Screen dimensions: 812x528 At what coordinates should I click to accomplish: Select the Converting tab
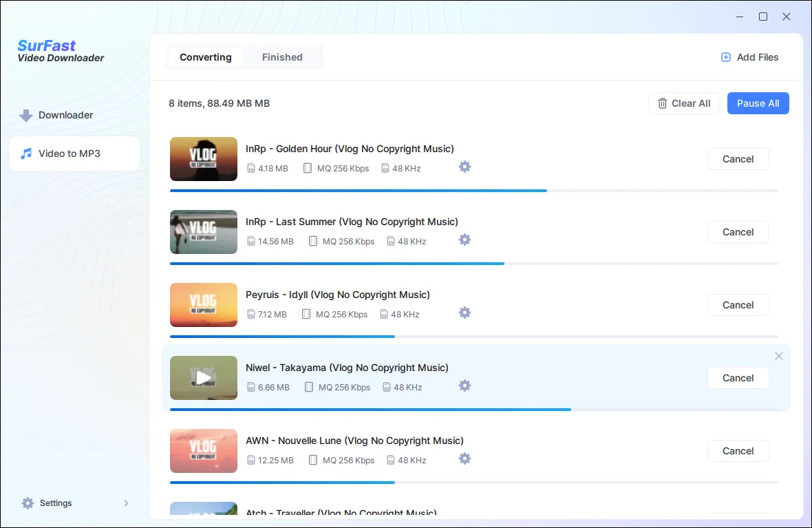(205, 57)
